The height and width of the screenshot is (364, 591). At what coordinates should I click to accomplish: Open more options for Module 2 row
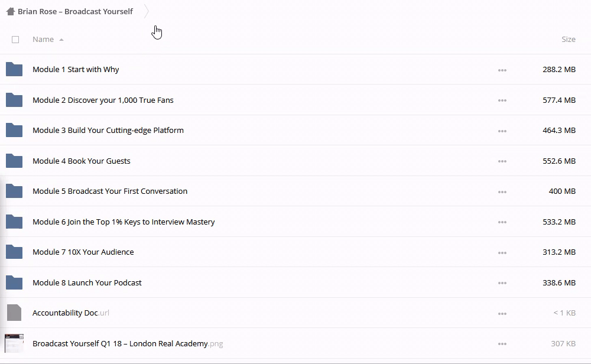pyautogui.click(x=502, y=100)
